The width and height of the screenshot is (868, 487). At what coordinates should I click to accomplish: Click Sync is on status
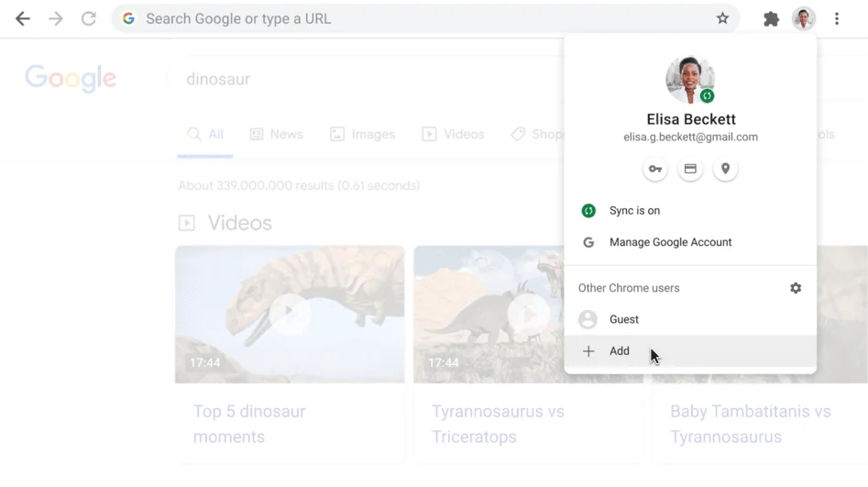[x=634, y=211]
